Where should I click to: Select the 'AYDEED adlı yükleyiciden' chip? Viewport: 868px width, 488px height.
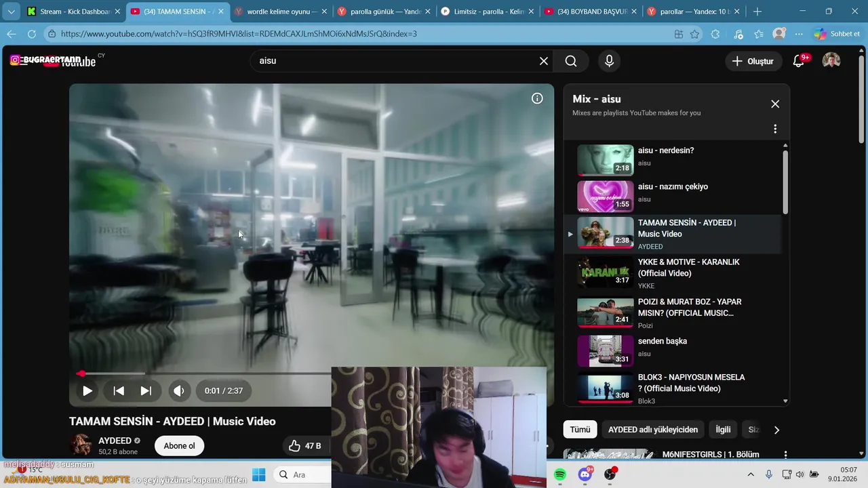pyautogui.click(x=653, y=430)
